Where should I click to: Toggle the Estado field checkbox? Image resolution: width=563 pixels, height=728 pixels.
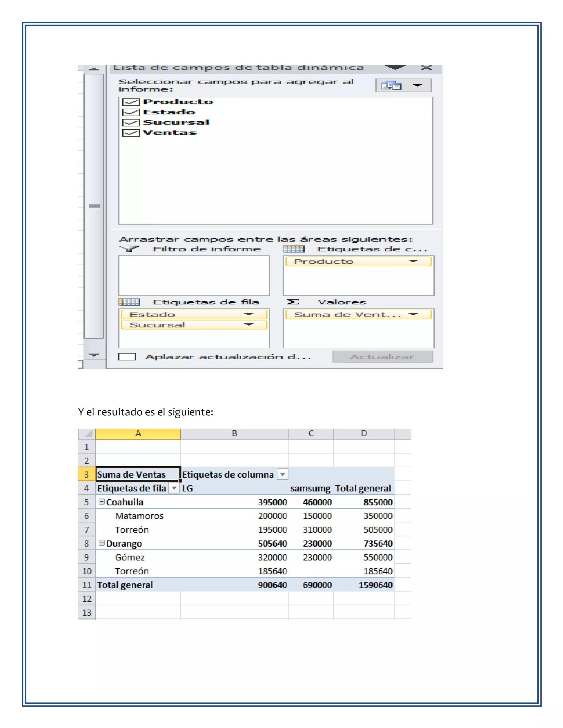[x=131, y=112]
